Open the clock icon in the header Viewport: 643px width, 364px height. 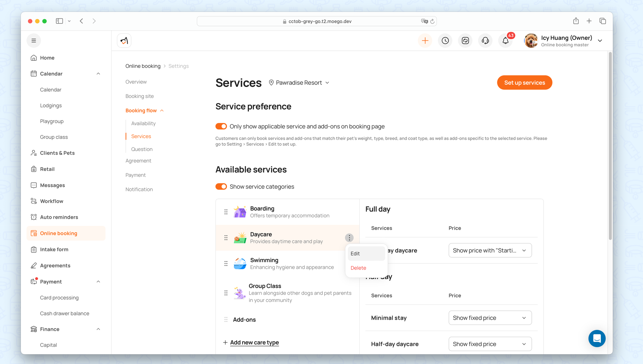(x=445, y=40)
